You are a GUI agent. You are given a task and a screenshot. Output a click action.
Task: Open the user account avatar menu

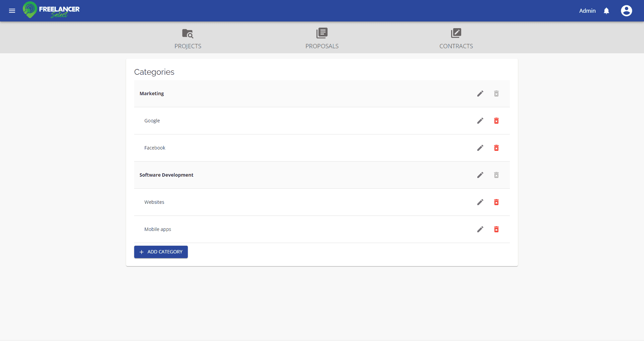[x=627, y=11]
